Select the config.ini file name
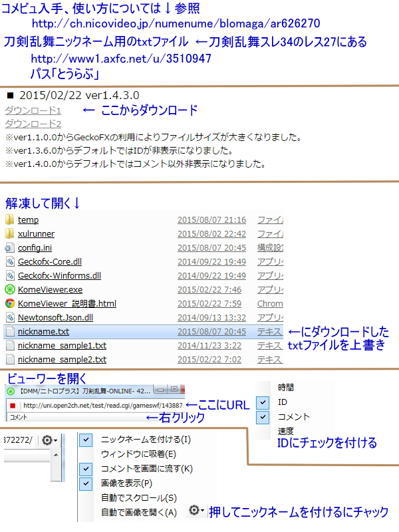 pos(35,247)
